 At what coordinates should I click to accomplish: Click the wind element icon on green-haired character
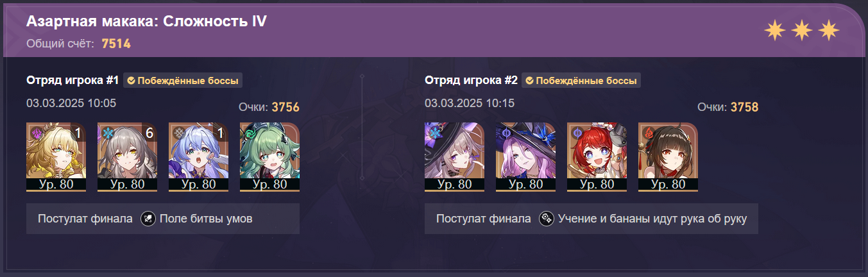tap(250, 133)
